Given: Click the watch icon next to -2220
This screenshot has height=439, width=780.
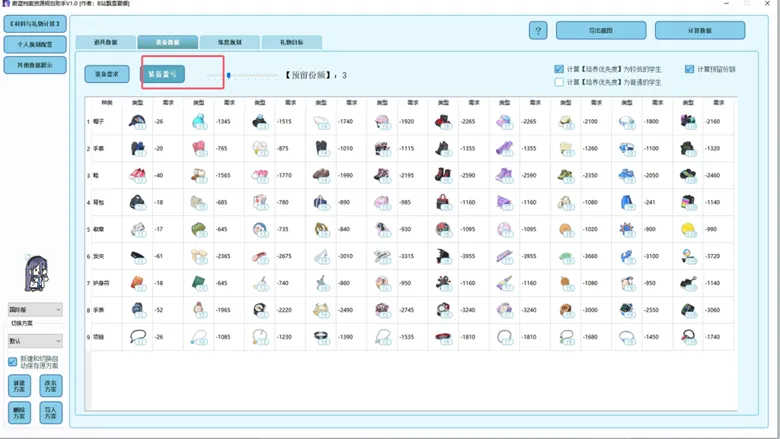Looking at the screenshot, I should 260,310.
